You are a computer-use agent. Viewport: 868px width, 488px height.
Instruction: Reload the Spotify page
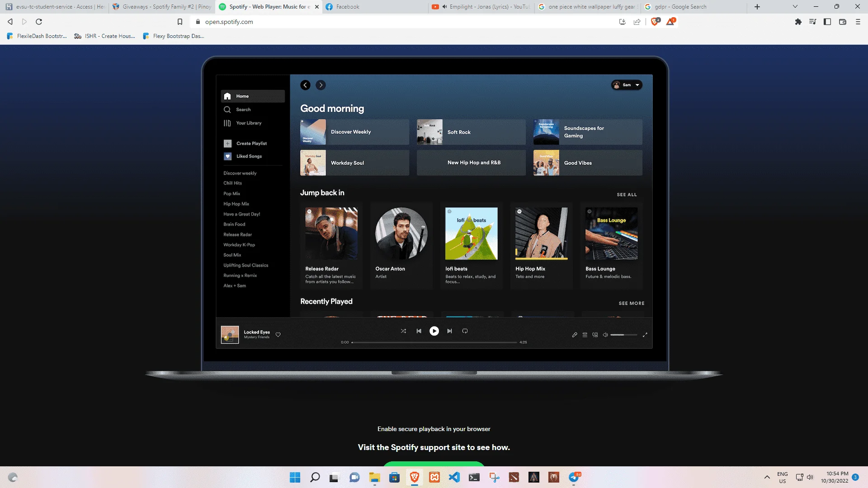pyautogui.click(x=39, y=22)
